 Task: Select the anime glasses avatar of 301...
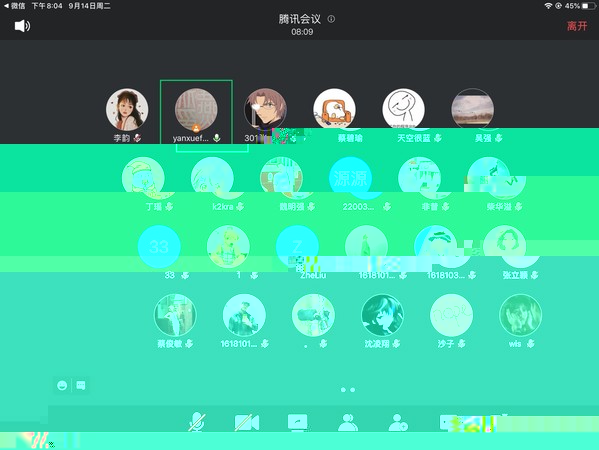pyautogui.click(x=266, y=110)
